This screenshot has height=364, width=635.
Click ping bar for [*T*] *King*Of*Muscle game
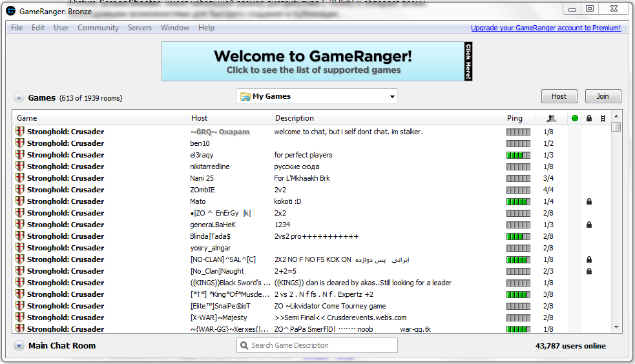518,294
